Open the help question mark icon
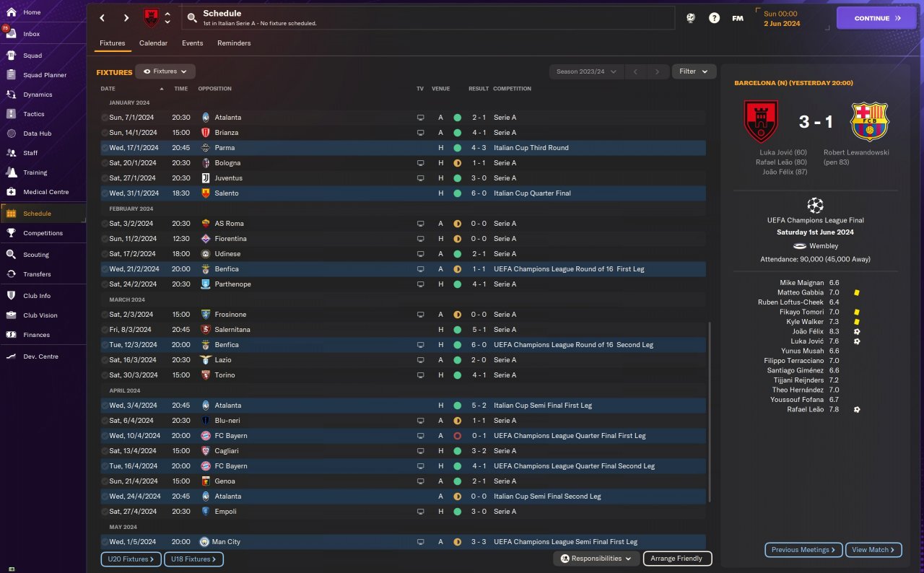Screen dimensions: 924x573 point(714,18)
